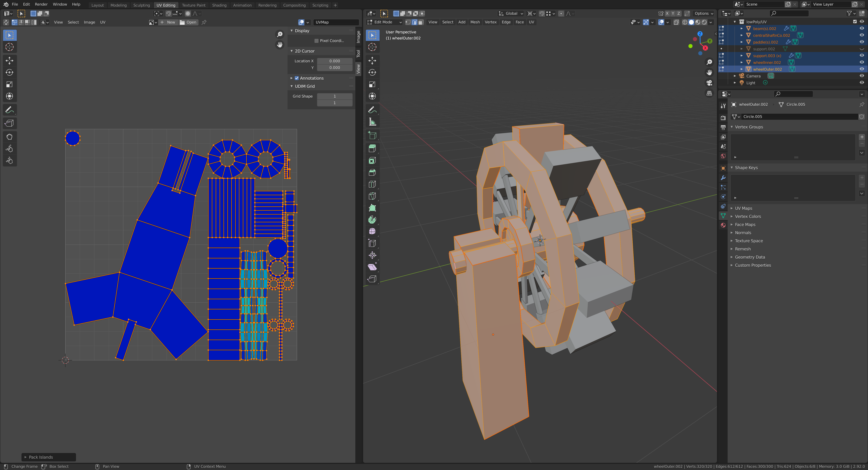Switch to the Texture Paint workspace tab
Image resolution: width=868 pixels, height=470 pixels.
coord(193,5)
